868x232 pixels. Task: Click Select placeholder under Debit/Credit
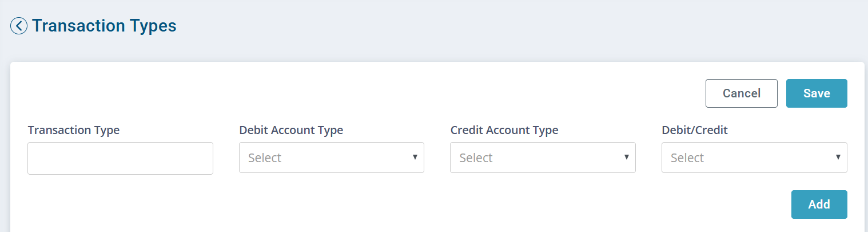pyautogui.click(x=687, y=158)
